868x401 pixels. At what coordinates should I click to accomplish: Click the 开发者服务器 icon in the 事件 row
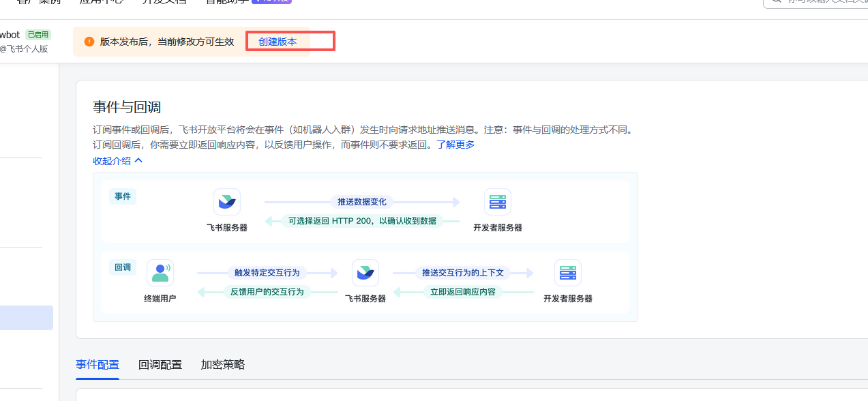[x=498, y=203]
